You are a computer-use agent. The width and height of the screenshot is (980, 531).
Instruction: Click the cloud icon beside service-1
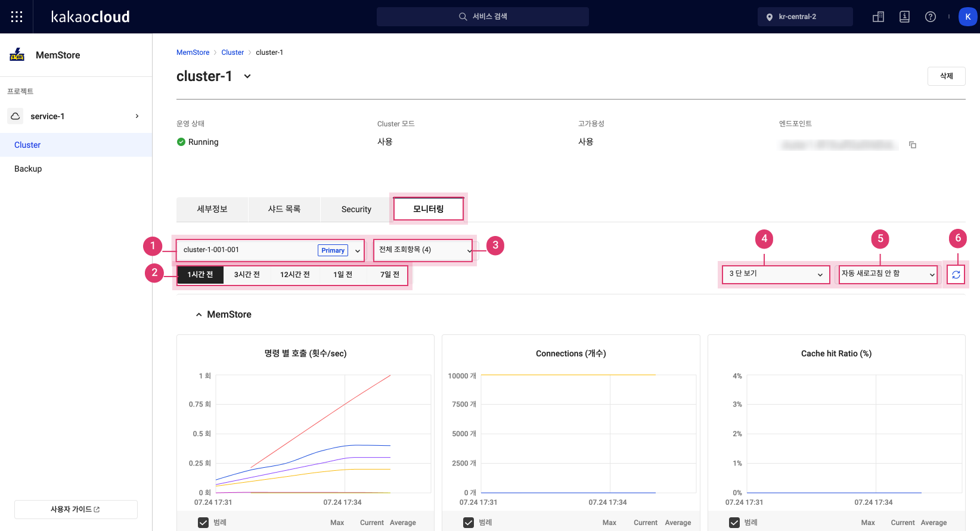tap(15, 116)
